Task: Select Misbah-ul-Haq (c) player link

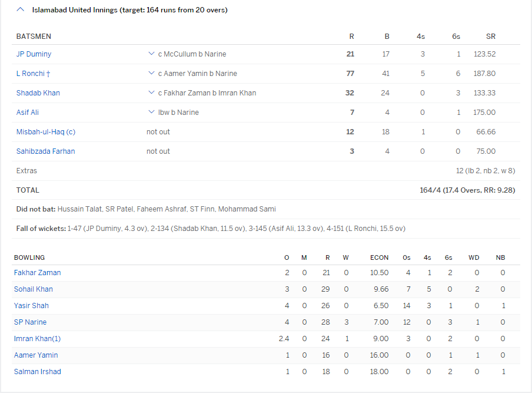Action: coord(45,132)
